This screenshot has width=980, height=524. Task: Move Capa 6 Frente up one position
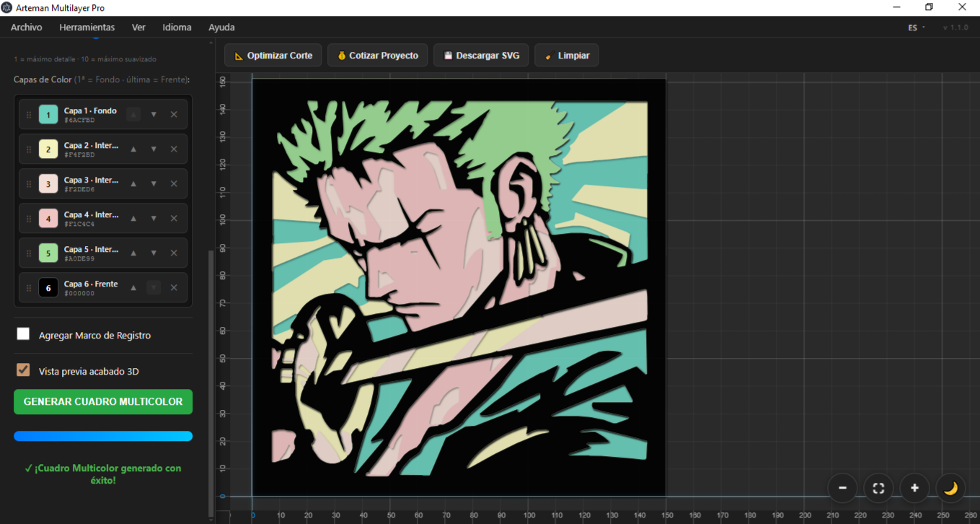[133, 287]
